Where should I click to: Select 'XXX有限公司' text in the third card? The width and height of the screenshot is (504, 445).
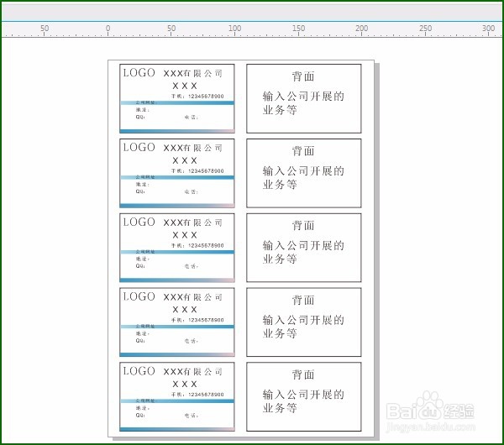[x=193, y=222]
